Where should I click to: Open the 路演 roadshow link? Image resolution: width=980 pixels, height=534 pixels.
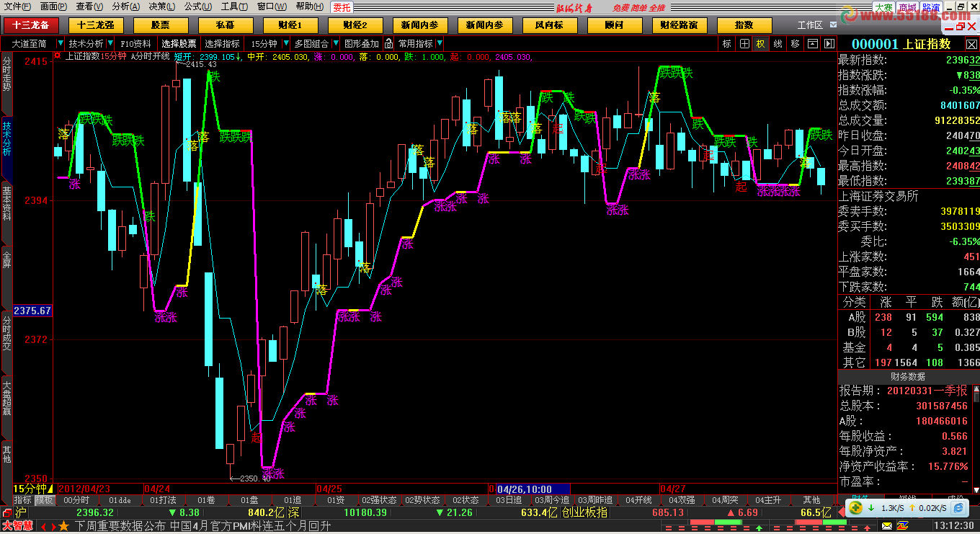pyautogui.click(x=931, y=7)
